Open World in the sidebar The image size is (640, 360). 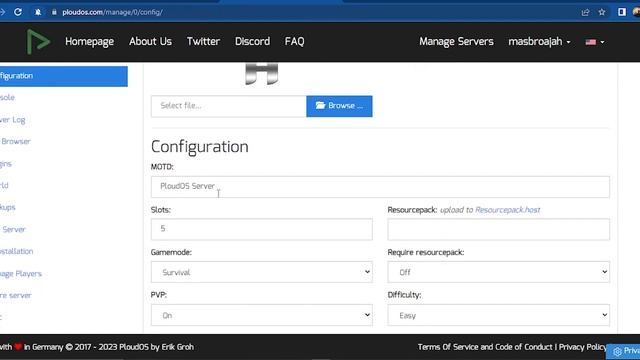(4, 185)
